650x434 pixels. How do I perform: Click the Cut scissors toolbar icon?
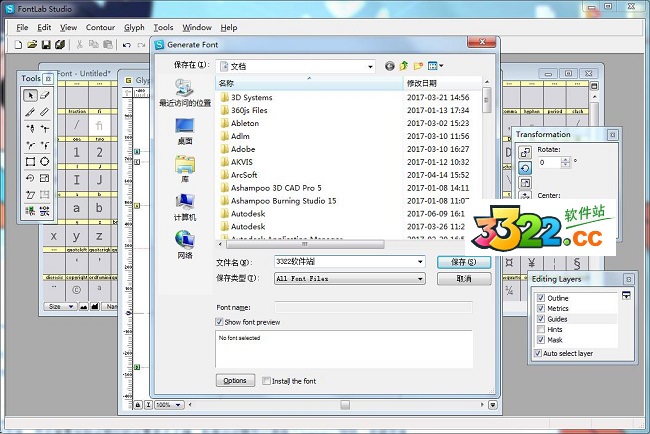pyautogui.click(x=80, y=44)
